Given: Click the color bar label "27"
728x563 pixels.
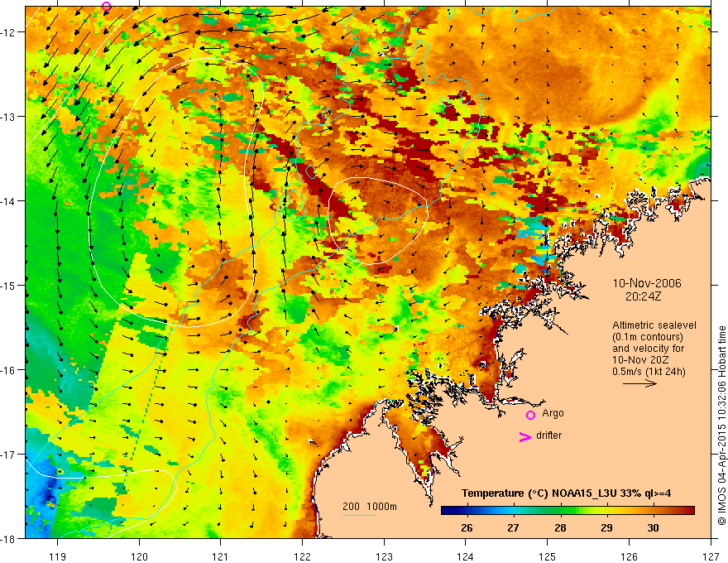Looking at the screenshot, I should (x=513, y=528).
